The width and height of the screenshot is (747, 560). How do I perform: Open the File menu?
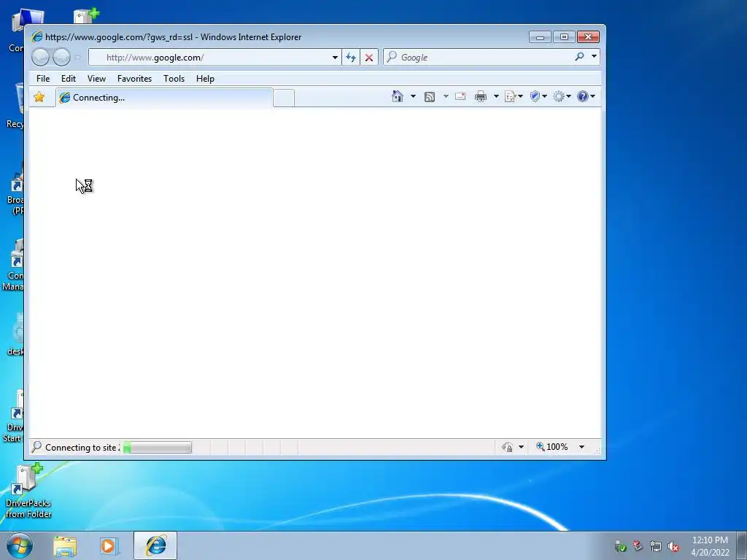[x=43, y=79]
